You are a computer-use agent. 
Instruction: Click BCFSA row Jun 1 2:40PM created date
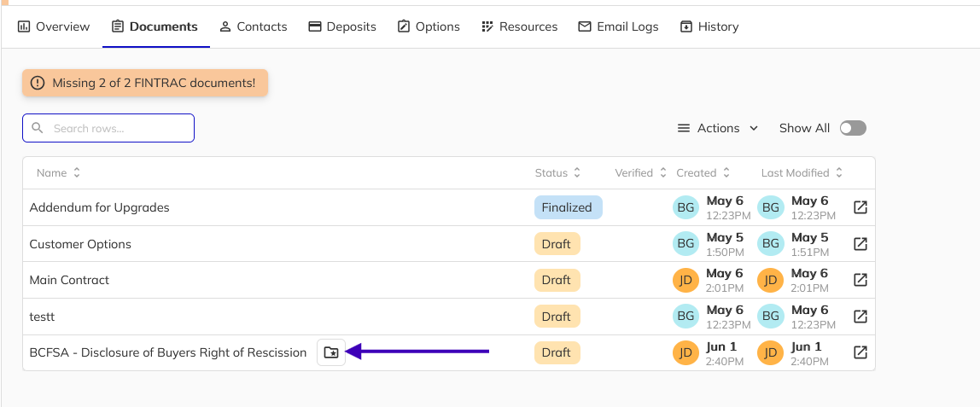point(725,352)
